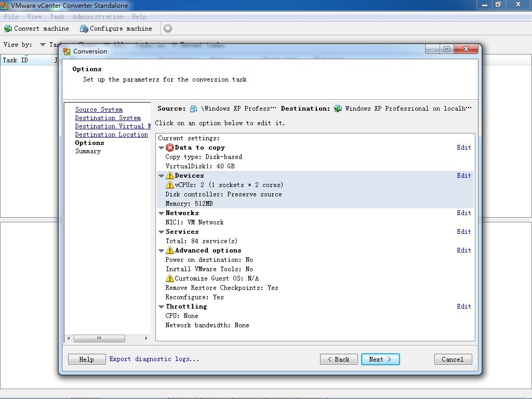The width and height of the screenshot is (532, 399).
Task: Click the Destination machine icon
Action: coord(338,109)
